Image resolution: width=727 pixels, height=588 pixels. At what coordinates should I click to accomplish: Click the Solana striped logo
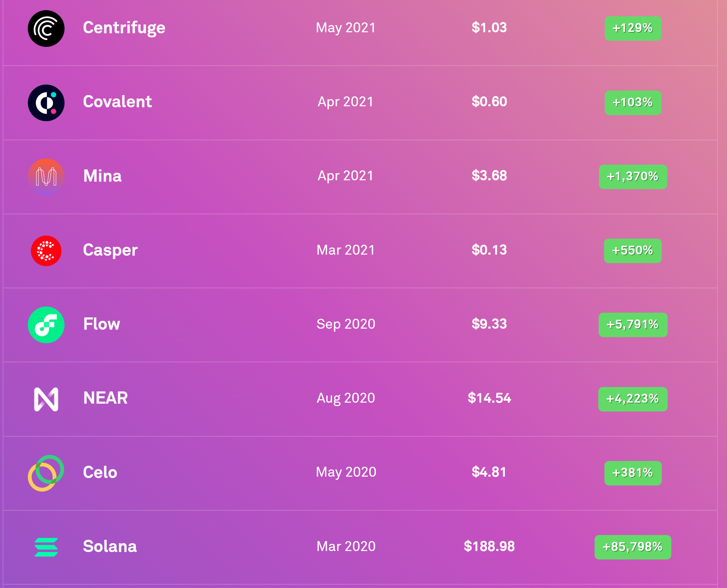[46, 547]
